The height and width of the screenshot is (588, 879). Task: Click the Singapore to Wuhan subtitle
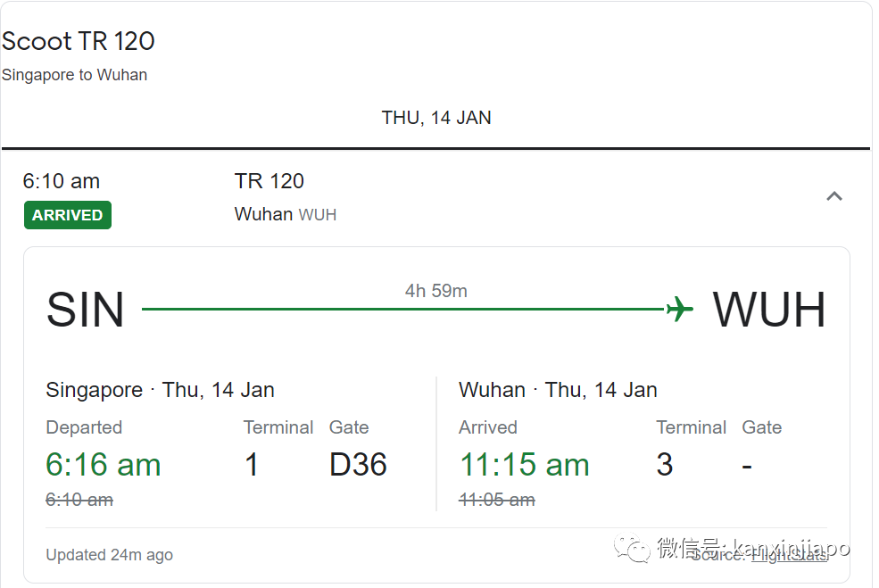tap(75, 75)
